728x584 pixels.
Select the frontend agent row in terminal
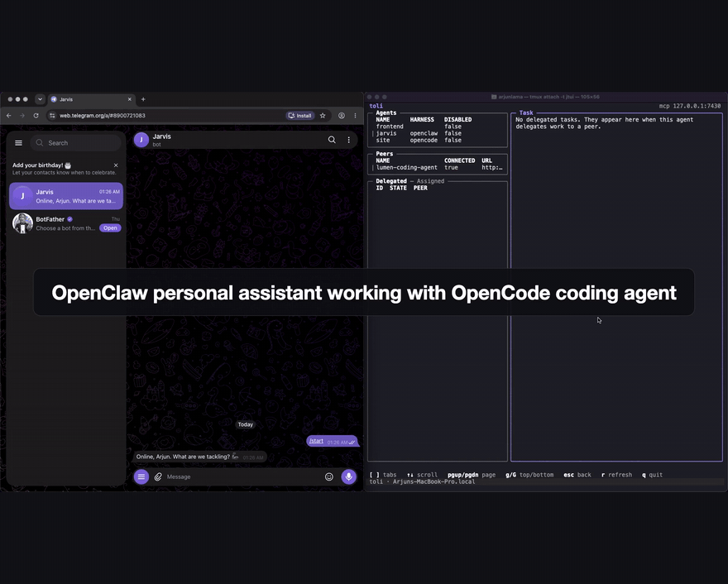[x=437, y=127]
